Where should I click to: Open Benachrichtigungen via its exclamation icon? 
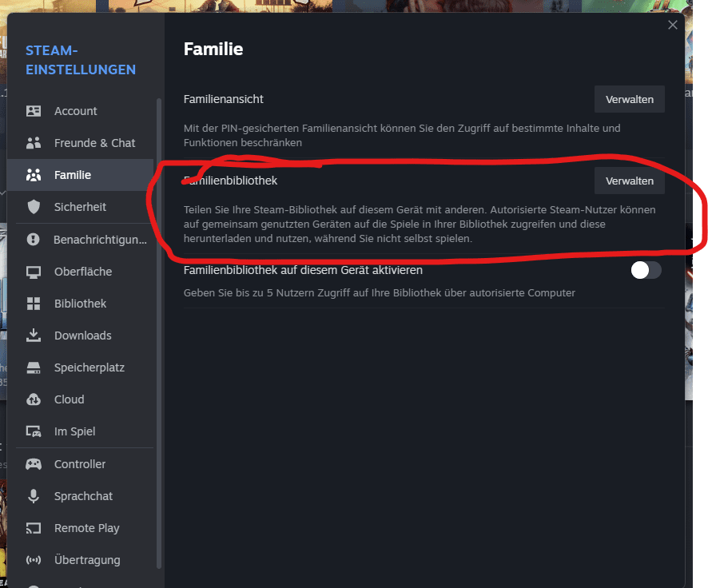(x=33, y=239)
